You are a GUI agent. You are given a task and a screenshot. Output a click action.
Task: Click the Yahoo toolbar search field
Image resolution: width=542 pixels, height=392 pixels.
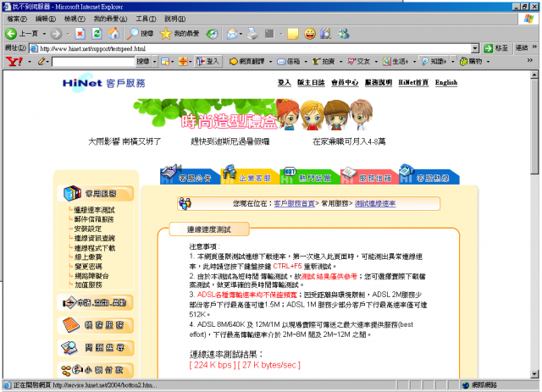[x=92, y=62]
